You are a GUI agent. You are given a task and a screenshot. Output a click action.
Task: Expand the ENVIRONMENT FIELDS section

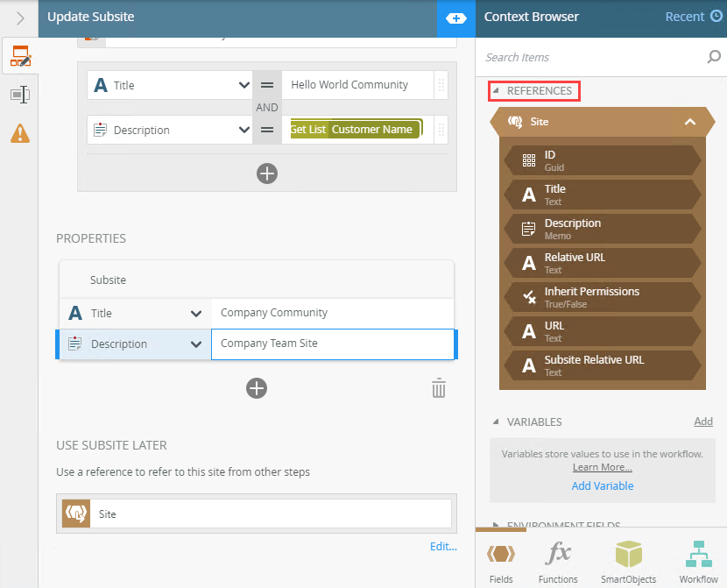[495, 525]
